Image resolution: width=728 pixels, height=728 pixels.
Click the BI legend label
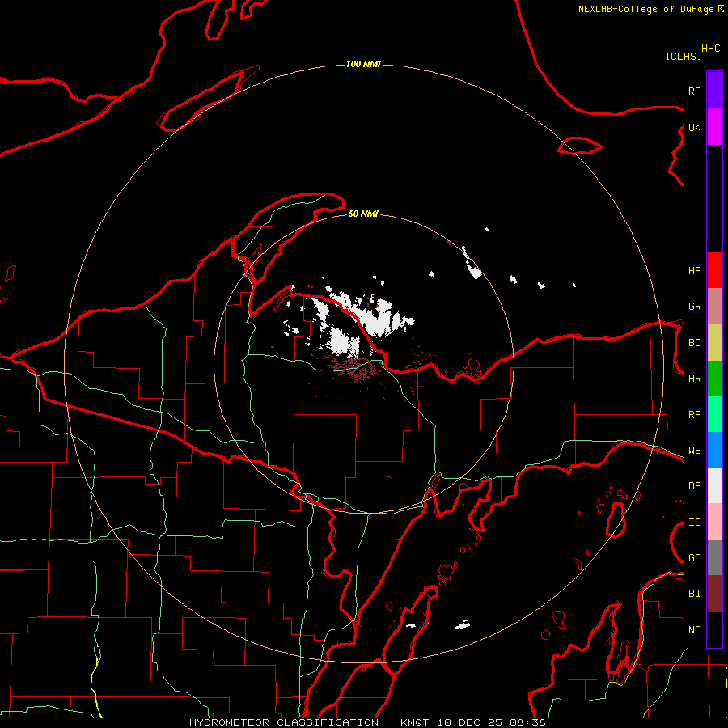[x=694, y=594]
